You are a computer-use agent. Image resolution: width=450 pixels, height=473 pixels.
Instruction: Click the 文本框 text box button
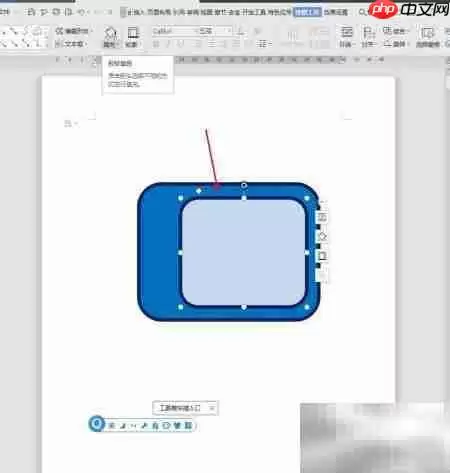70,44
